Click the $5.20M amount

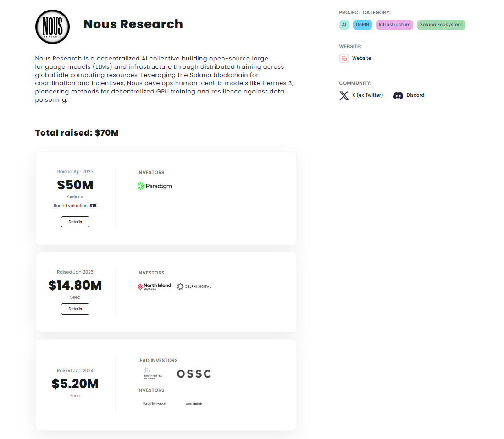point(75,384)
